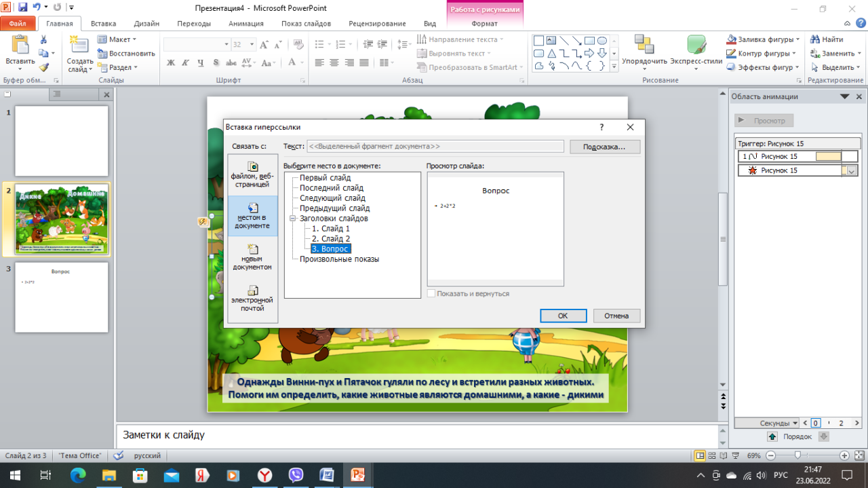Toggle text shadow S
Screen dimensions: 868x488
(x=216, y=62)
